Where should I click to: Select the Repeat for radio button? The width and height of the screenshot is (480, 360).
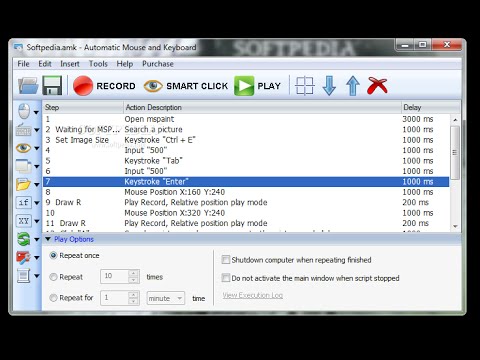[53, 298]
